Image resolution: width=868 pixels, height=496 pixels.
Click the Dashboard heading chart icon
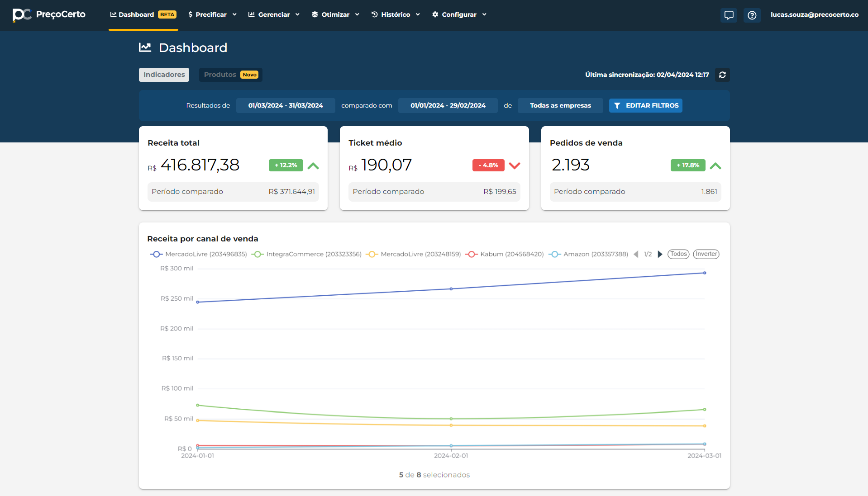click(x=145, y=47)
